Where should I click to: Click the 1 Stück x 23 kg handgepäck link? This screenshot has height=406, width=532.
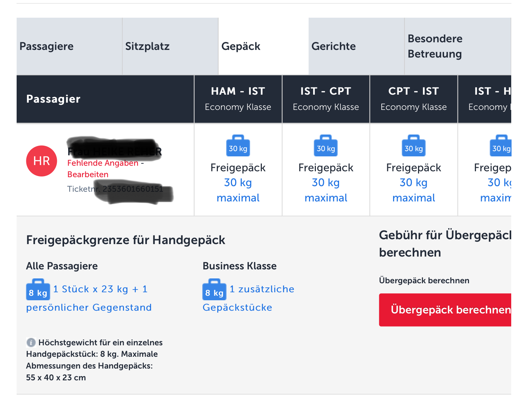(100, 289)
